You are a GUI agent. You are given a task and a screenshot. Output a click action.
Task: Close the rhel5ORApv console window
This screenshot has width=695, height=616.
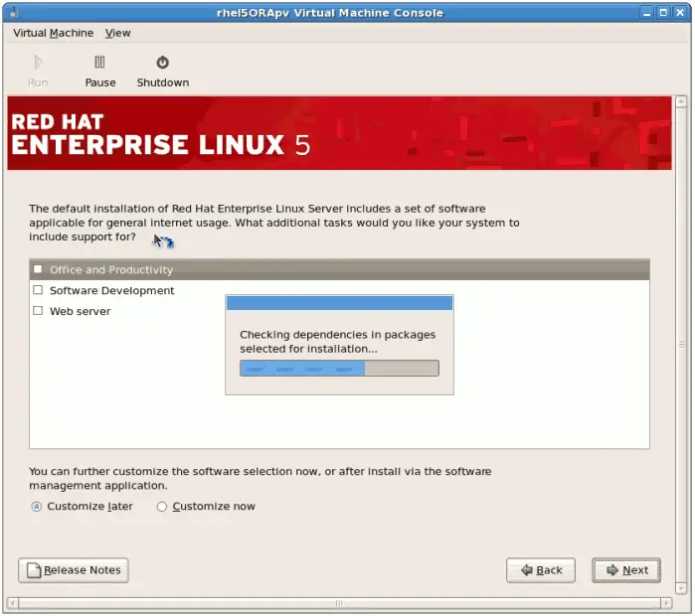[x=681, y=13]
